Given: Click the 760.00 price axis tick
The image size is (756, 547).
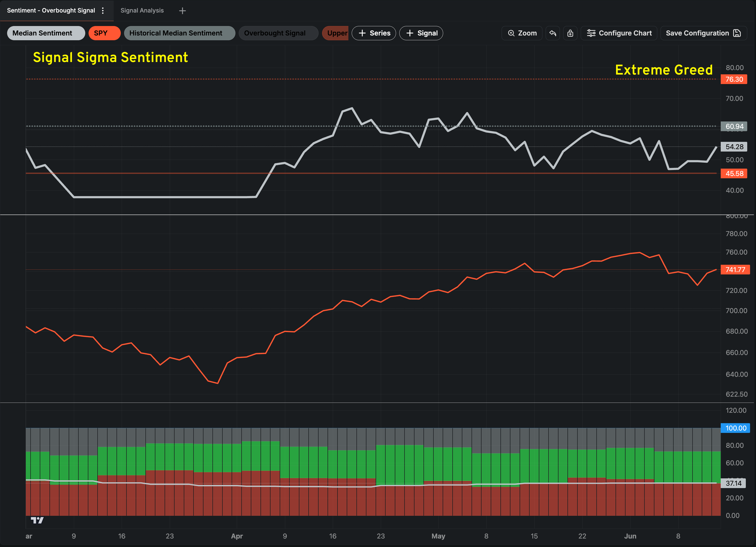Looking at the screenshot, I should click(x=737, y=252).
